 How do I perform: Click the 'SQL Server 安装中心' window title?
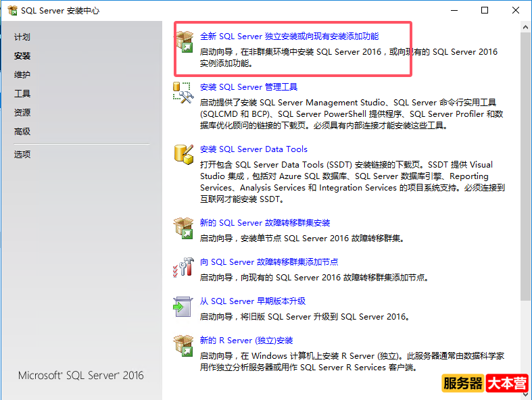[x=60, y=11]
